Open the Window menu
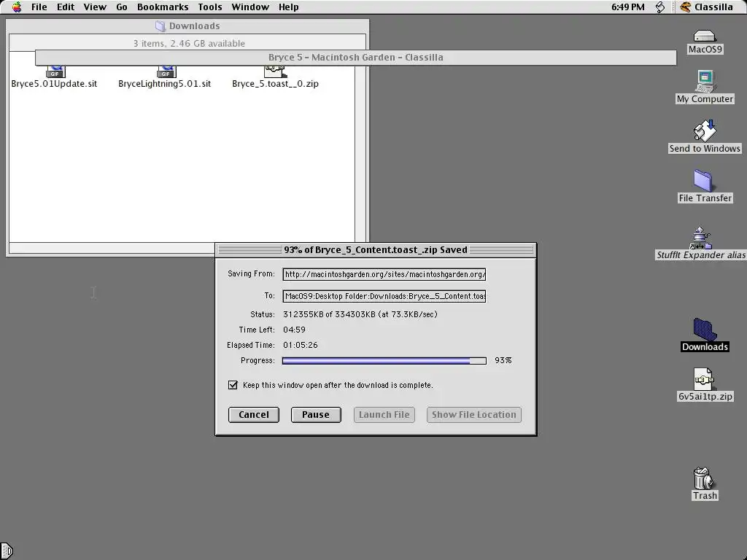747x560 pixels. pyautogui.click(x=250, y=7)
